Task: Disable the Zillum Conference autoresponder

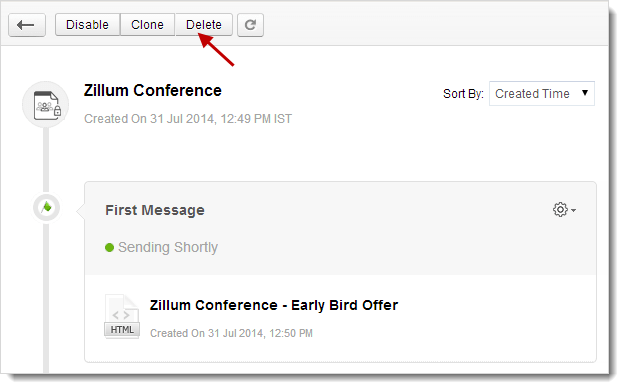Action: tap(88, 25)
